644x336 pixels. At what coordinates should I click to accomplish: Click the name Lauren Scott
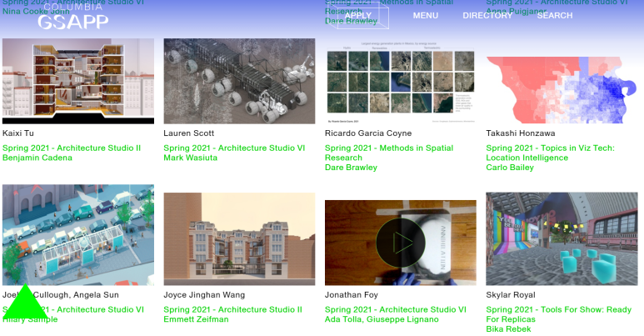(x=189, y=133)
